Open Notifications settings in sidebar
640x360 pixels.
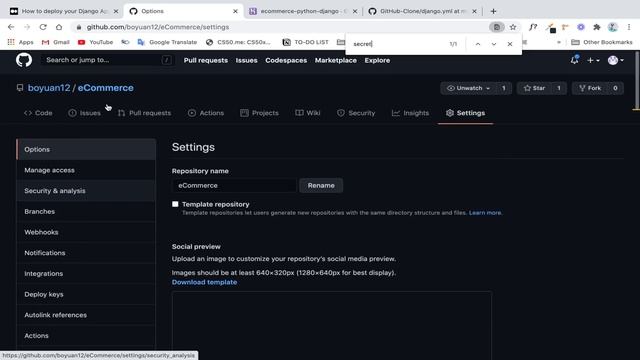[x=86, y=253]
